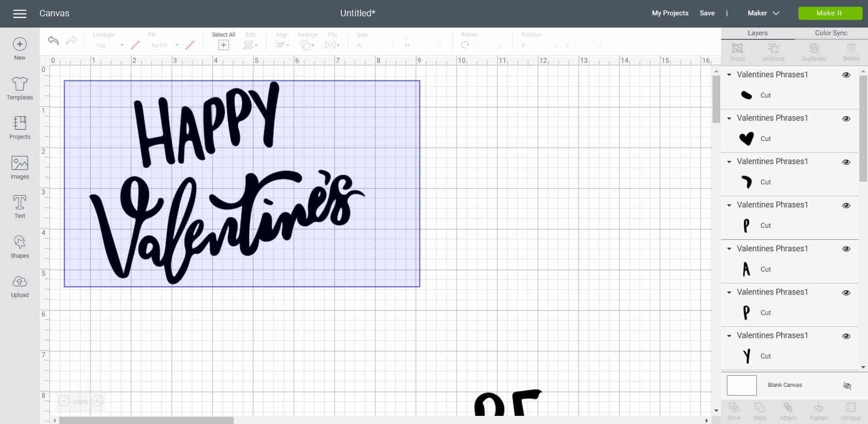
Task: Click the Redo arrow
Action: tap(71, 40)
